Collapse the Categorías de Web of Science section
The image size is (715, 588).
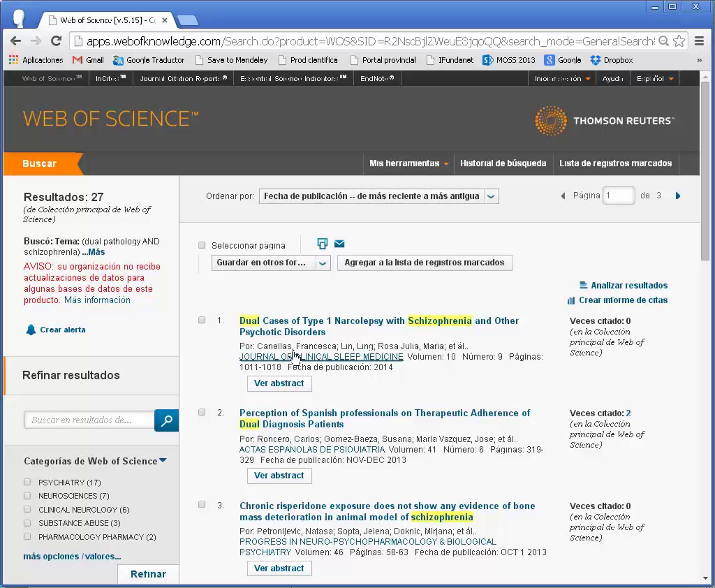click(x=163, y=460)
